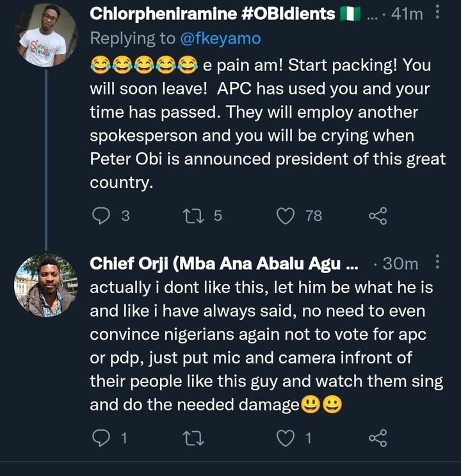Open the @fkeyamo profile link
The image size is (461, 476).
coord(220,38)
